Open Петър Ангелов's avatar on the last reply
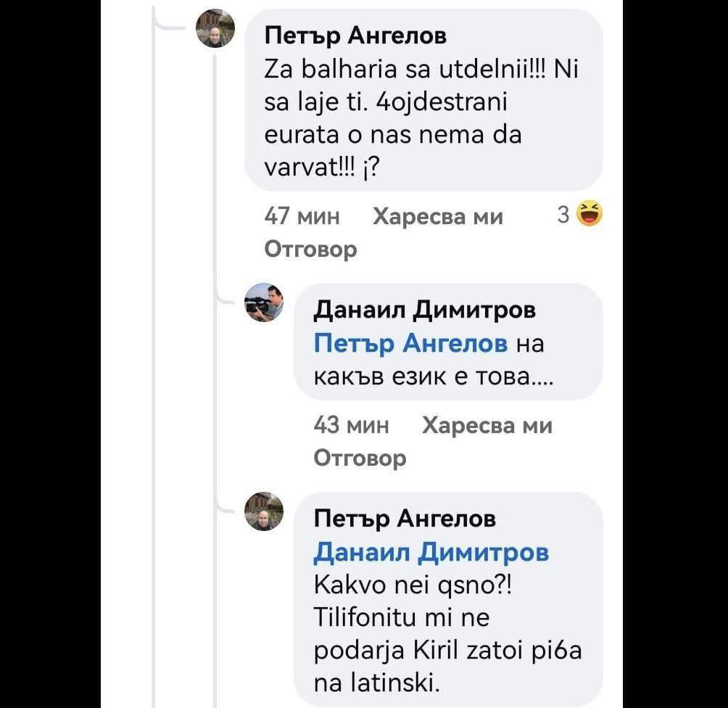The height and width of the screenshot is (708, 728). (264, 511)
